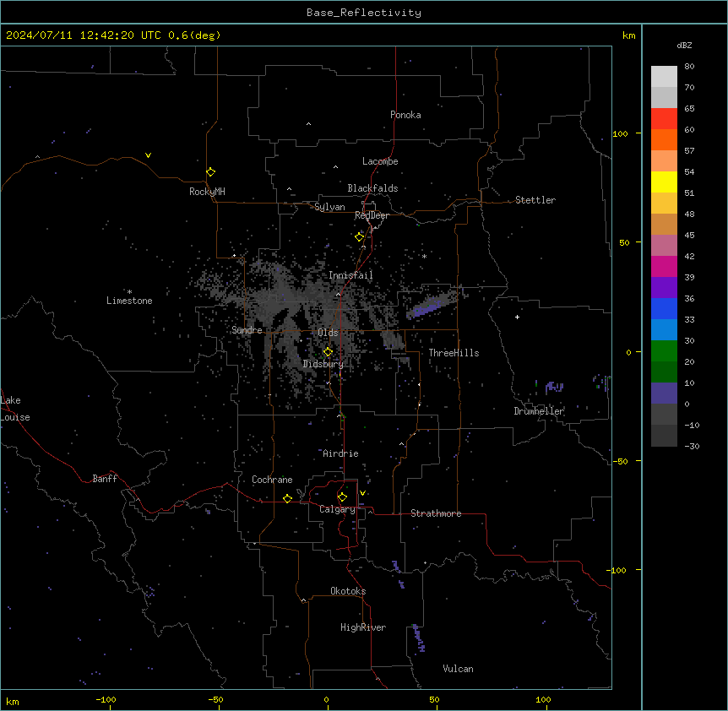Select the green 30-20 dBZ legend swatch
The image size is (728, 711).
coord(664,351)
